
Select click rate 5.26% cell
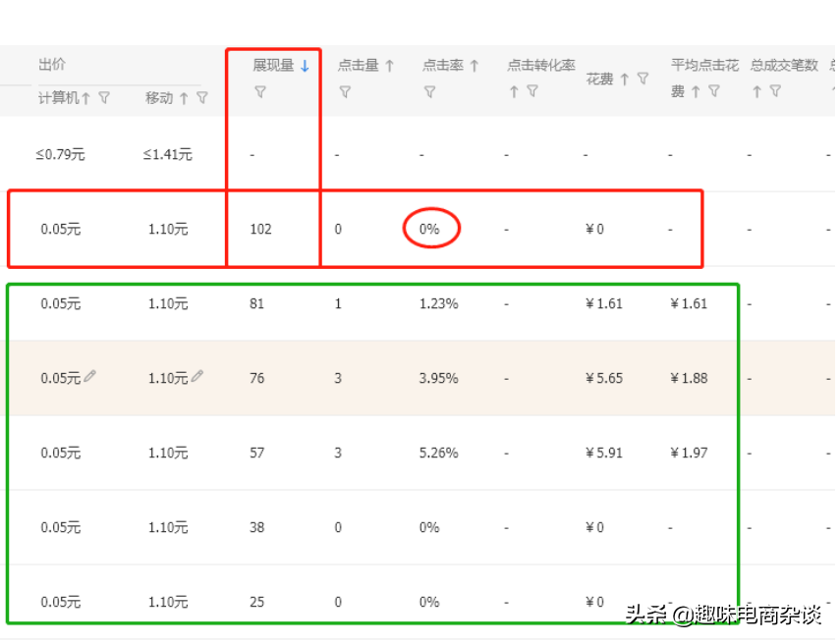pyautogui.click(x=439, y=453)
